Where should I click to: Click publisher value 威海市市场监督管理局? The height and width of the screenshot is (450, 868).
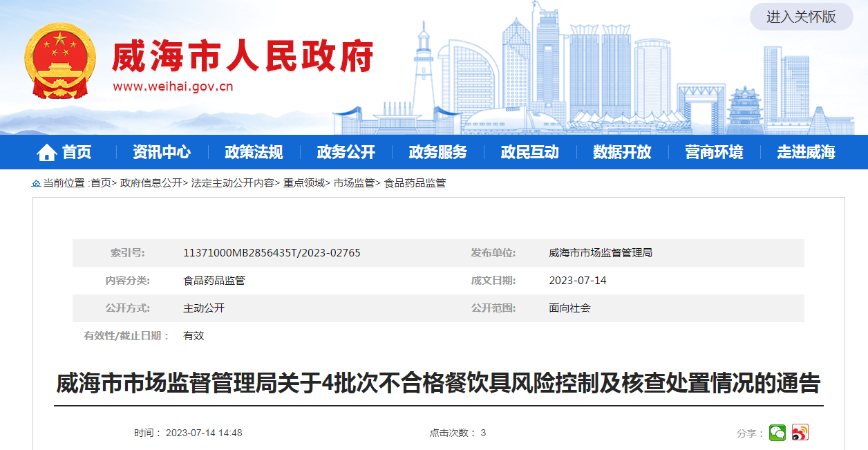(601, 253)
